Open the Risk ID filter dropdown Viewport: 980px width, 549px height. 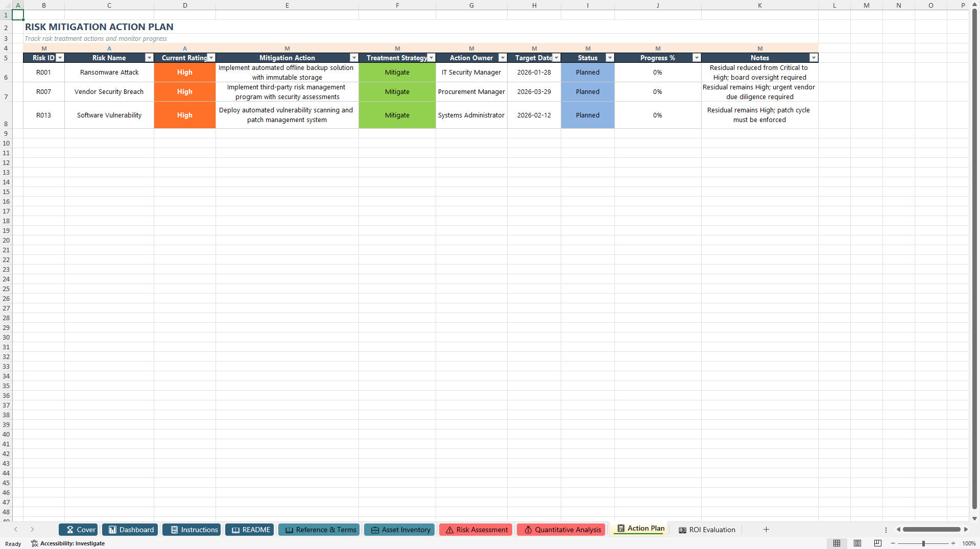60,58
